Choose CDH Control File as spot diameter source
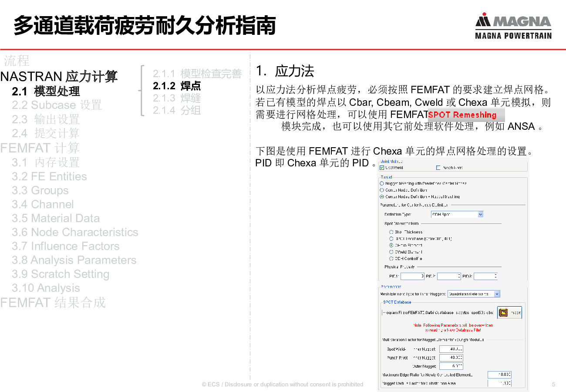 [391, 258]
